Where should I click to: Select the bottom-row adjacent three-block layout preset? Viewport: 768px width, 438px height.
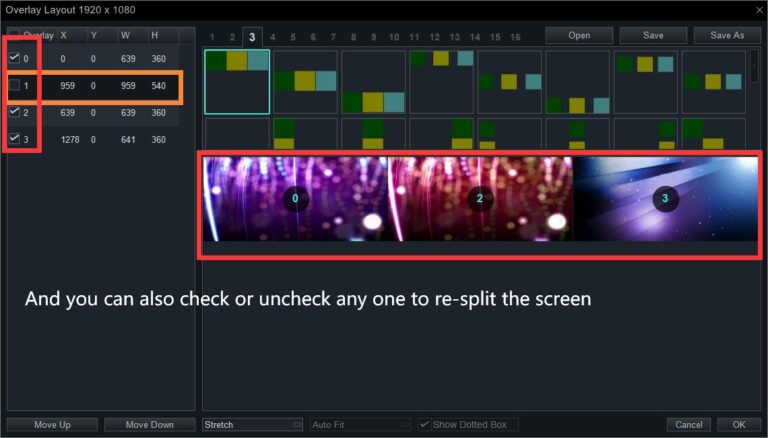click(374, 81)
